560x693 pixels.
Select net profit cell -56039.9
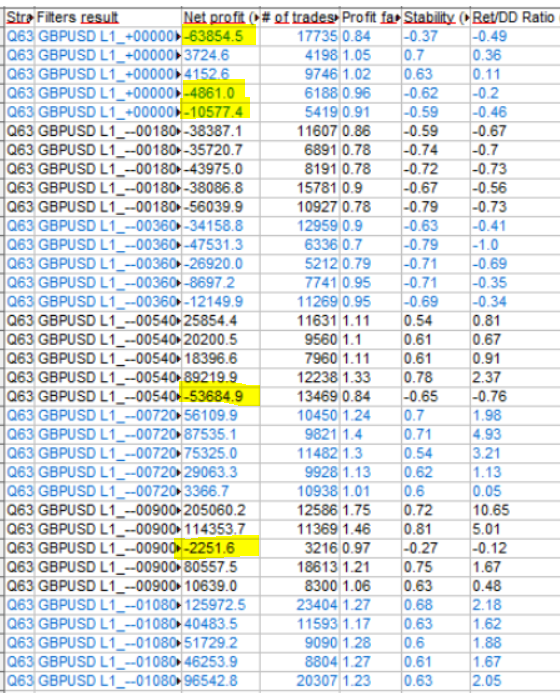(x=220, y=207)
